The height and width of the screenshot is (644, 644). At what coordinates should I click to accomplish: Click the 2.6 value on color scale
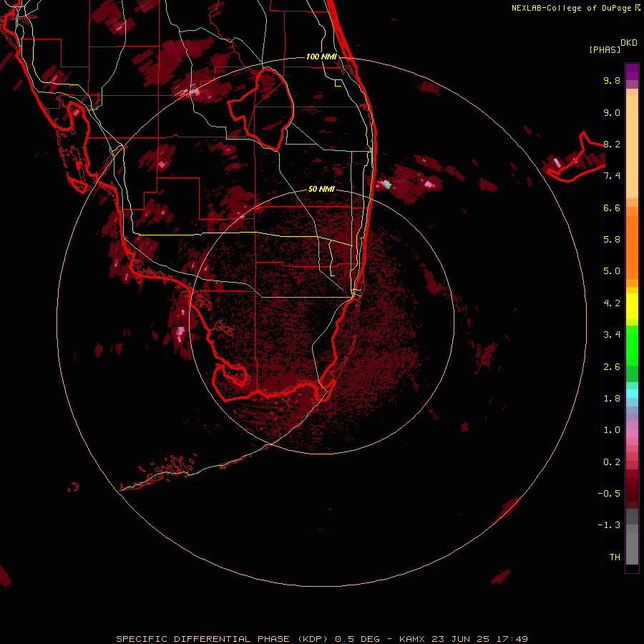(x=612, y=367)
